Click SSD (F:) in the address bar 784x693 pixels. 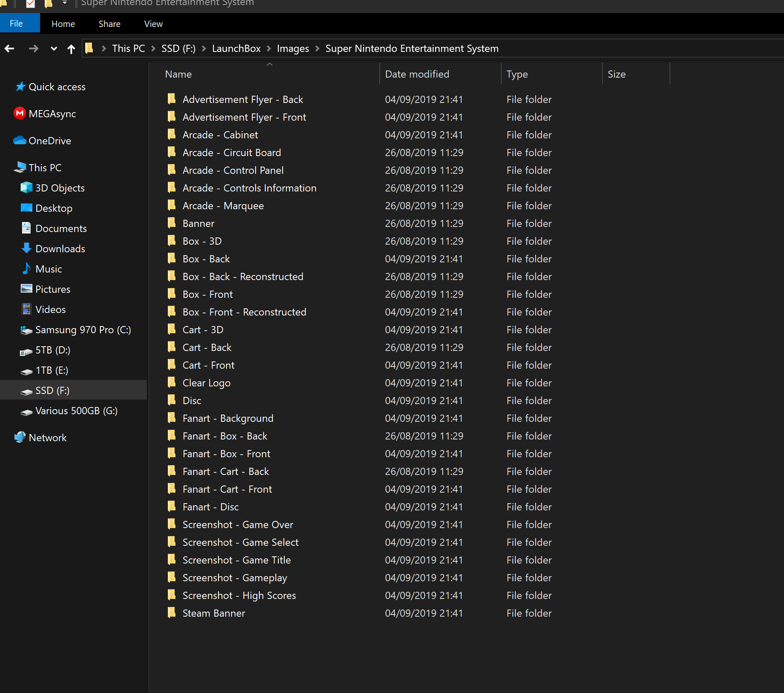178,49
